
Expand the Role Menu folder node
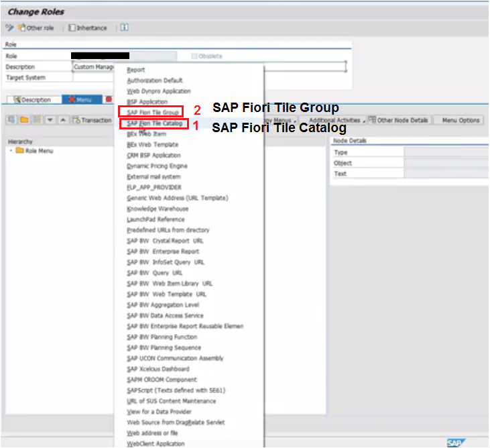pyautogui.click(x=11, y=151)
